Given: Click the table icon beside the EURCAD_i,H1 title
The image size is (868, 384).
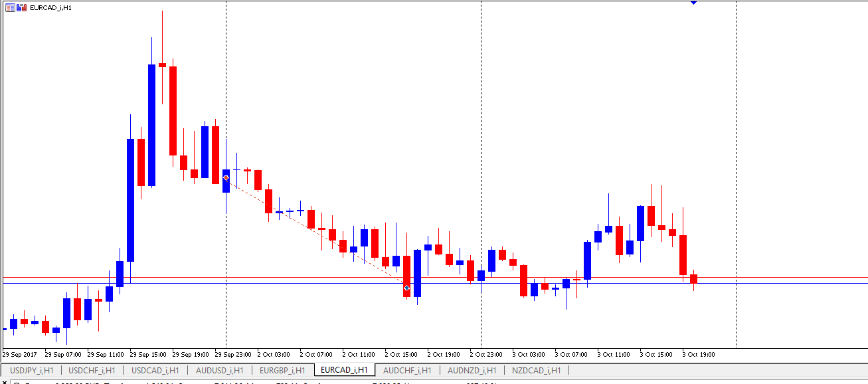Looking at the screenshot, I should (9, 7).
